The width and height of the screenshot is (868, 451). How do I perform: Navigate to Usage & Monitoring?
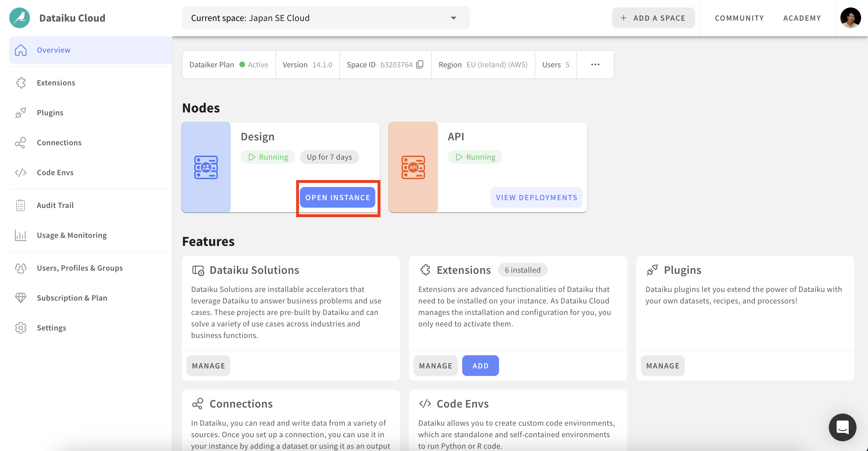point(71,235)
